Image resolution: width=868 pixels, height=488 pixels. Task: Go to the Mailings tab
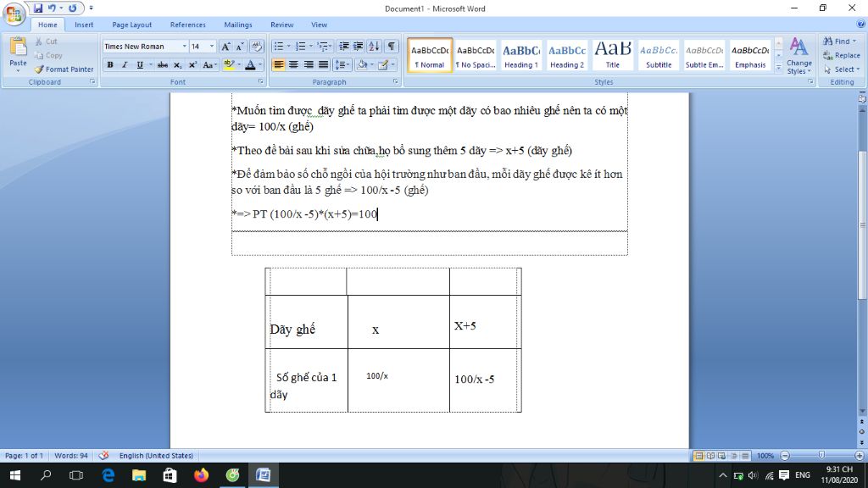coord(238,25)
